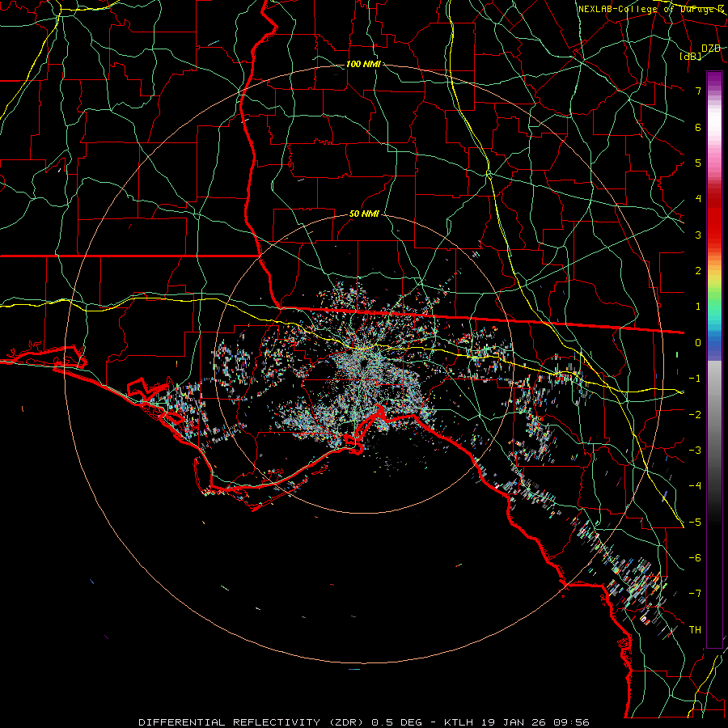Click the -7 dB tick on the color scale
This screenshot has width=728, height=728.
pyautogui.click(x=695, y=594)
